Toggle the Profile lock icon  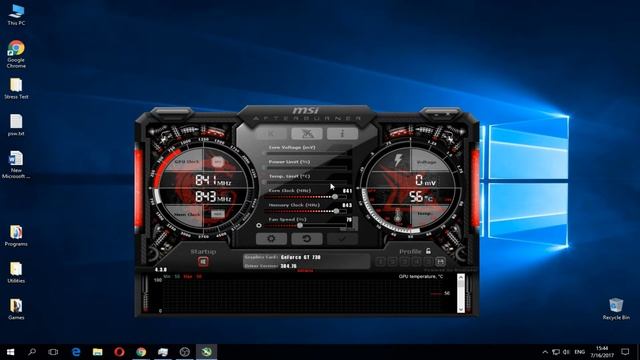point(428,251)
